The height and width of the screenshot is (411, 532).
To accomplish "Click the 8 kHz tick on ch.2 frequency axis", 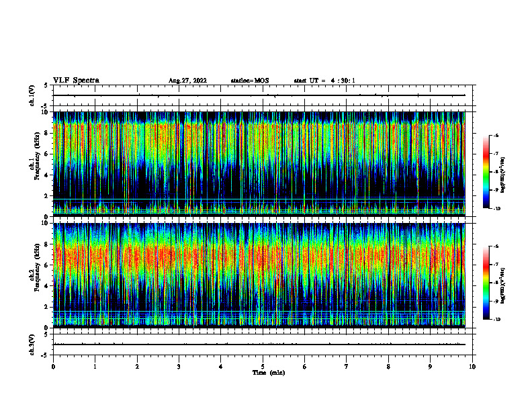I will pyautogui.click(x=47, y=244).
